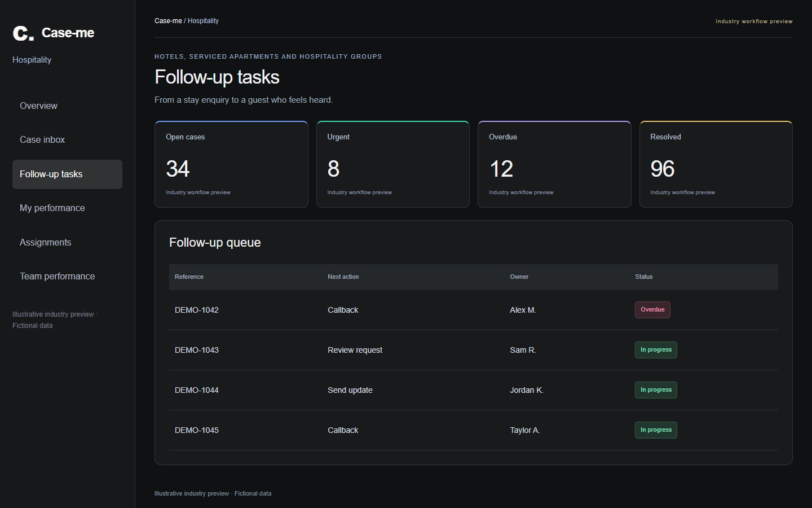This screenshot has height=508, width=812.
Task: Click Callback action for DEMO-1042
Action: 343,310
